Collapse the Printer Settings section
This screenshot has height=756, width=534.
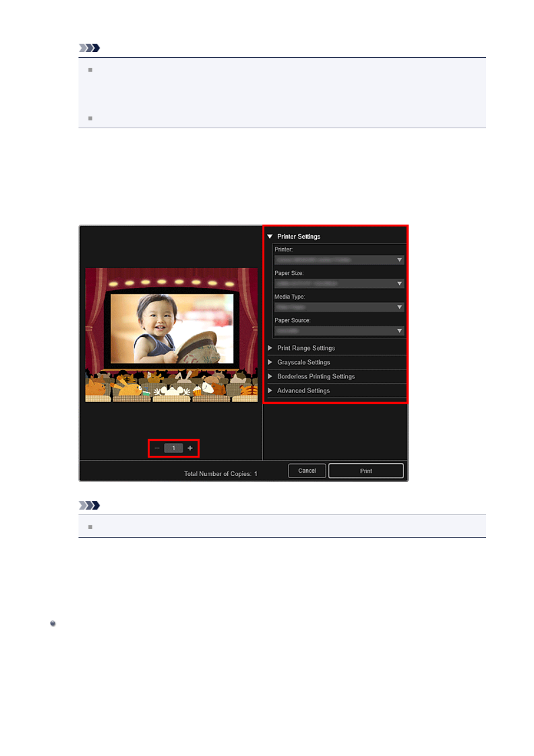pyautogui.click(x=270, y=237)
